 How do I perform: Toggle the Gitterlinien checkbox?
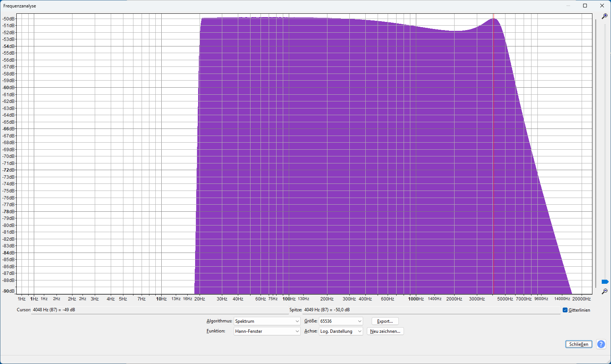pos(565,310)
